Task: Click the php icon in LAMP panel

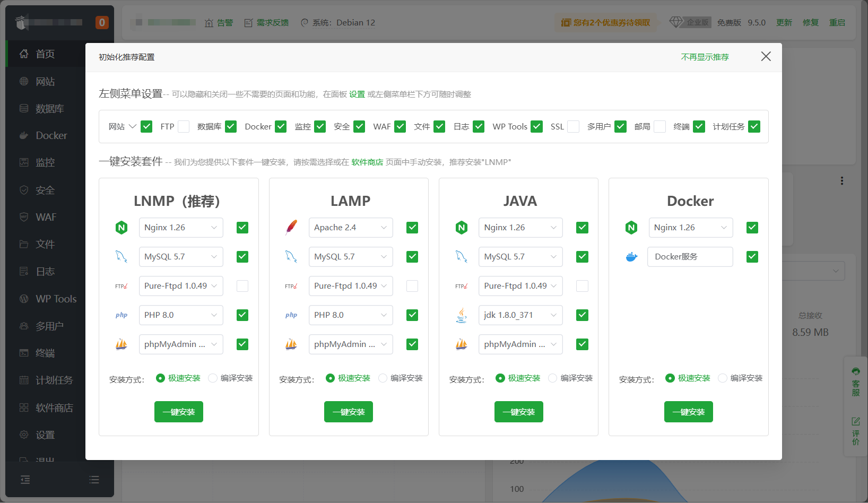Action: (291, 315)
